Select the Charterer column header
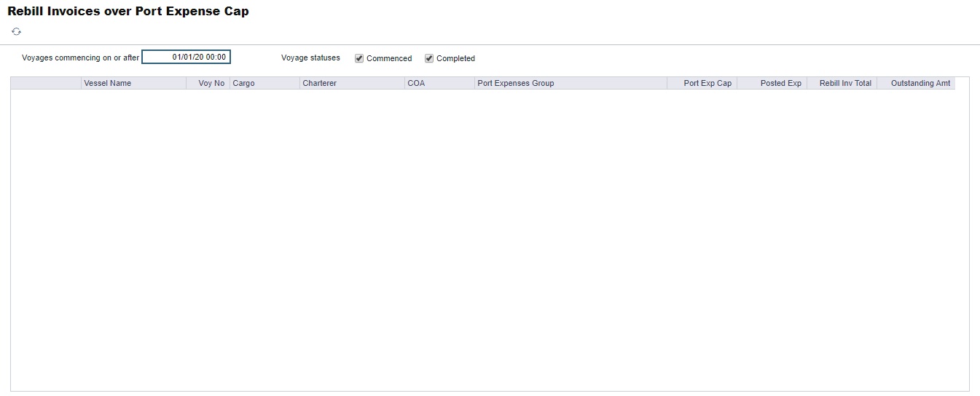The height and width of the screenshot is (396, 980). point(352,84)
